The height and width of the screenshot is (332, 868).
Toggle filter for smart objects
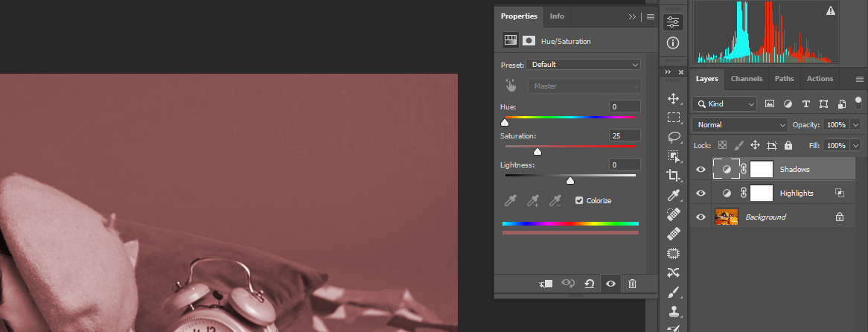coord(841,103)
